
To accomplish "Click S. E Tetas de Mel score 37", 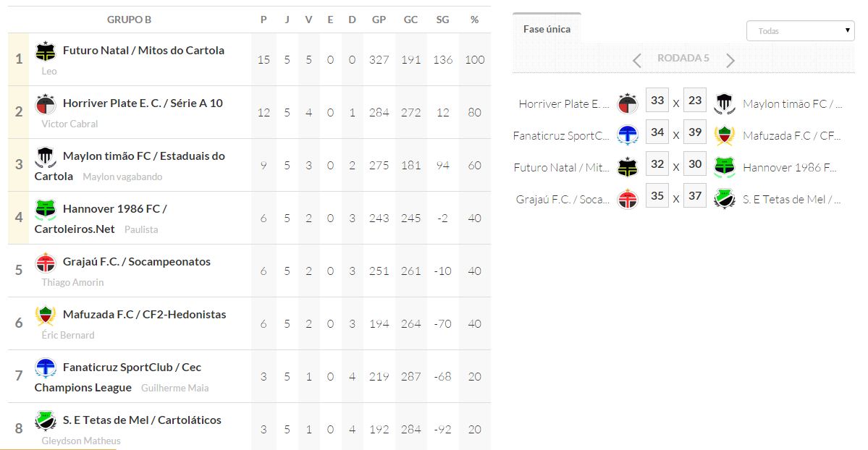I will 695,196.
